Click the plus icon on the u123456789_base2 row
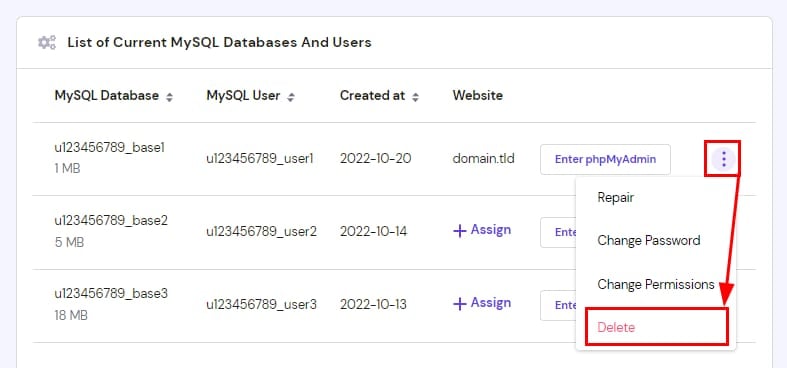Image resolution: width=787 pixels, height=368 pixels. 460,231
